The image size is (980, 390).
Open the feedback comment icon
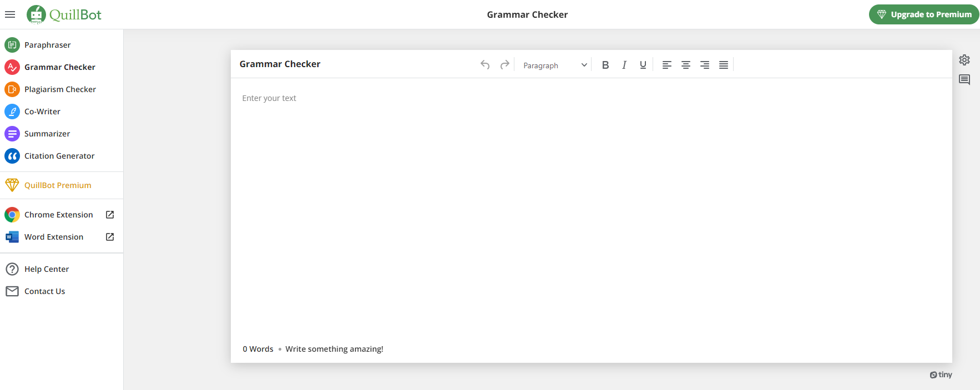pyautogui.click(x=964, y=80)
